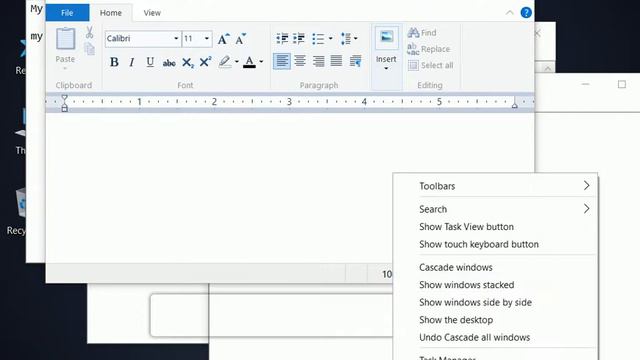
Task: Switch to the View tab
Action: click(x=152, y=13)
